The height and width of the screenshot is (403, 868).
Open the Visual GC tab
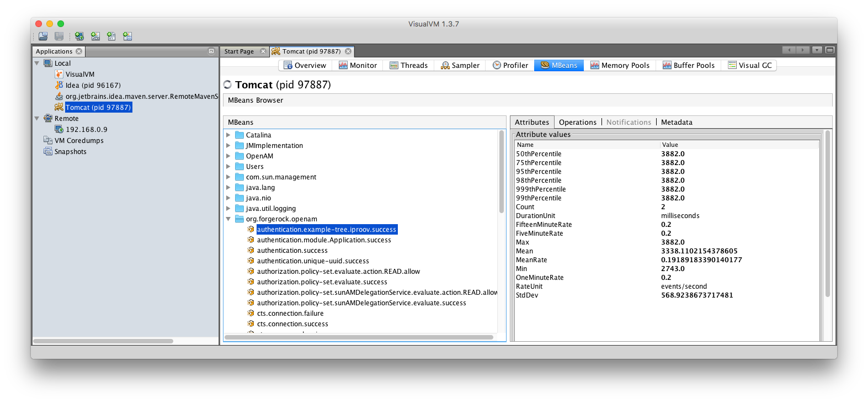[750, 65]
